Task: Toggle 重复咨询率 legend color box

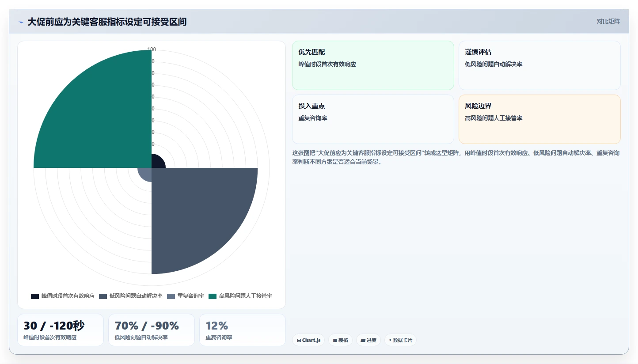Action: (171, 296)
